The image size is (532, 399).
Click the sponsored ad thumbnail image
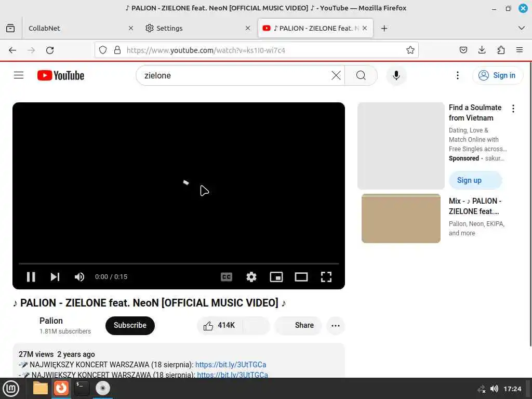[401, 146]
